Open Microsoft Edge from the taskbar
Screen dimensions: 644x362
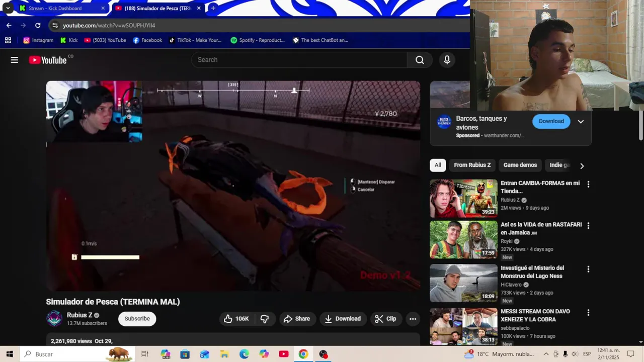tap(244, 354)
